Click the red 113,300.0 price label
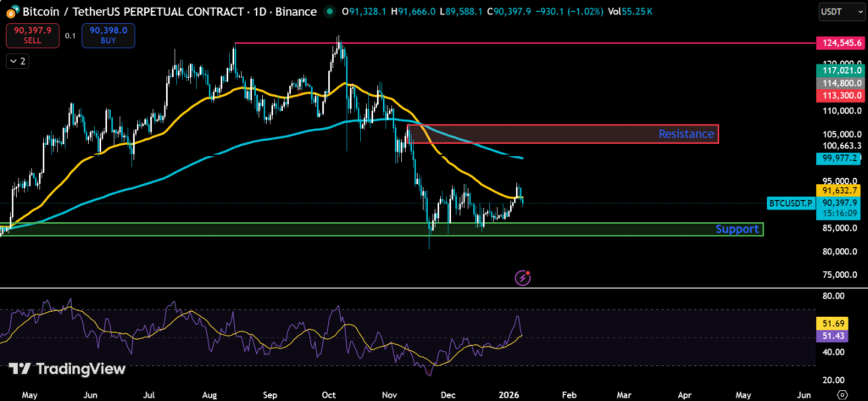Viewport: 868px width, 401px height. (840, 95)
